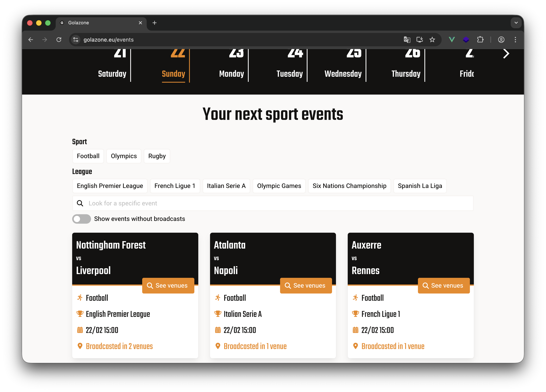This screenshot has width=546, height=392.
Task: Click the Google Translate icon in address bar
Action: pos(407,40)
